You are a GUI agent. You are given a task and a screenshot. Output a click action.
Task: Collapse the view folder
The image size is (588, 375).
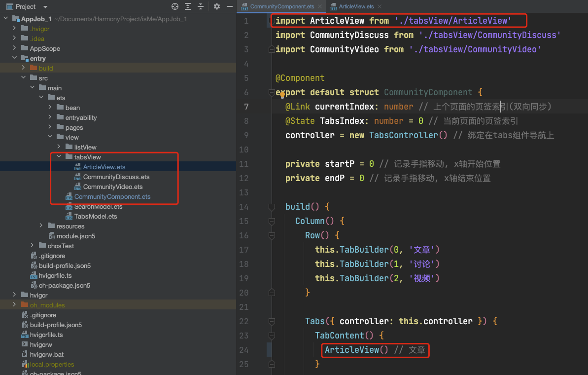tap(50, 137)
